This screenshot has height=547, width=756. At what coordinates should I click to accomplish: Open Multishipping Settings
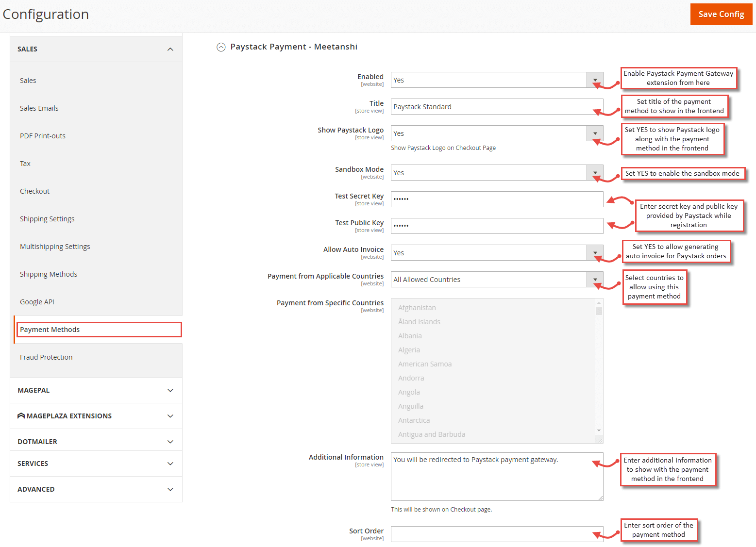click(x=55, y=247)
